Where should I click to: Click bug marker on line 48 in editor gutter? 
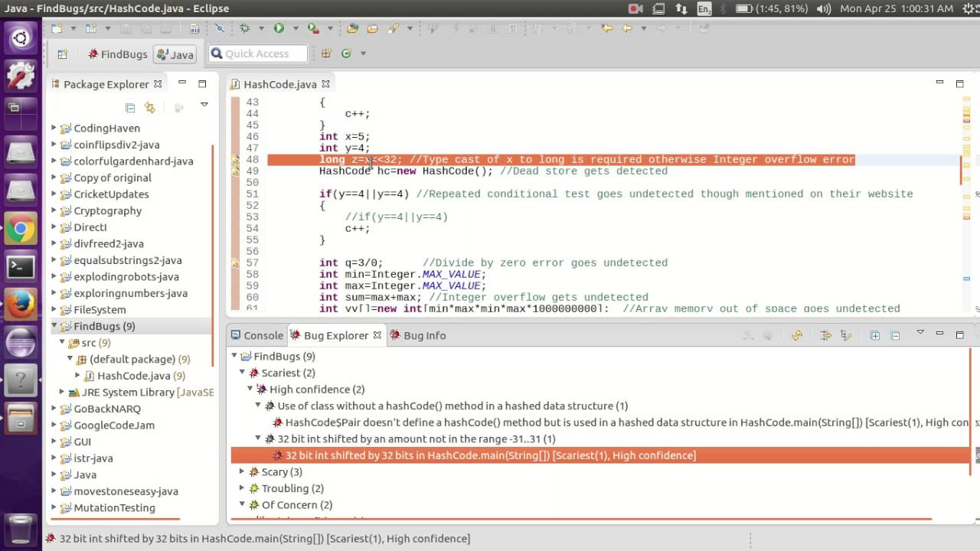coord(236,160)
